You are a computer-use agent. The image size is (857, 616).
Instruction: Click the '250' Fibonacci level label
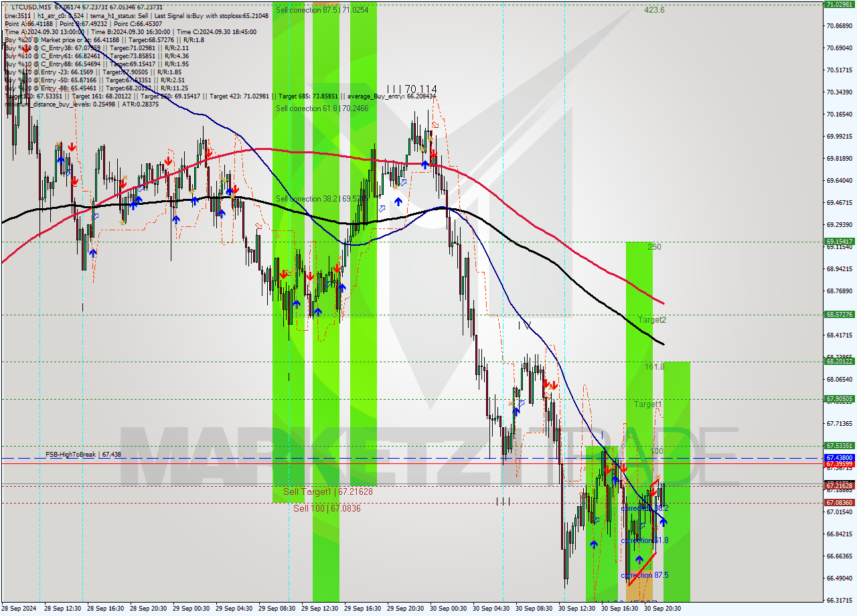point(654,247)
